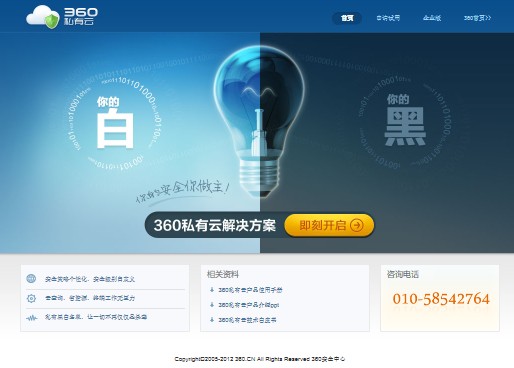Click the 相关资料 heading

click(223, 274)
